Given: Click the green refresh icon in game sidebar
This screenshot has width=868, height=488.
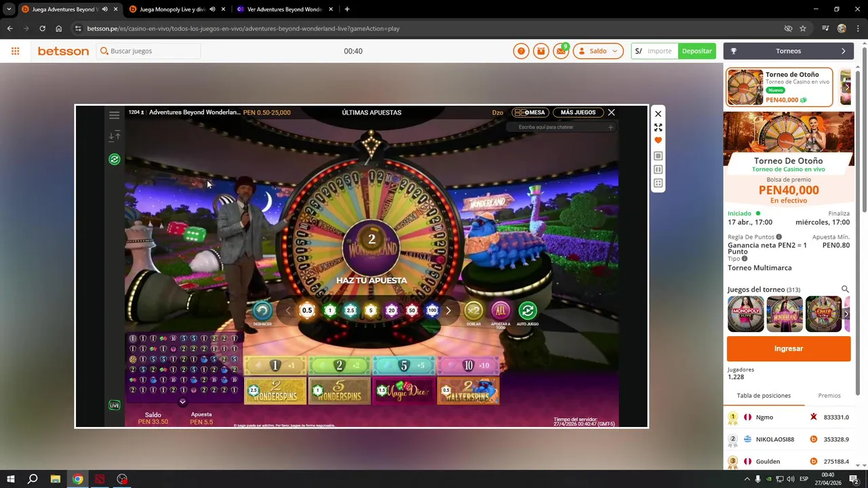Looking at the screenshot, I should click(x=114, y=159).
